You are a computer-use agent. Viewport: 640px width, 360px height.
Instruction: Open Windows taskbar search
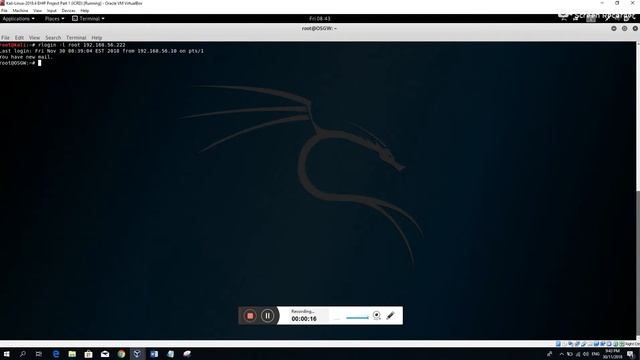(22, 354)
